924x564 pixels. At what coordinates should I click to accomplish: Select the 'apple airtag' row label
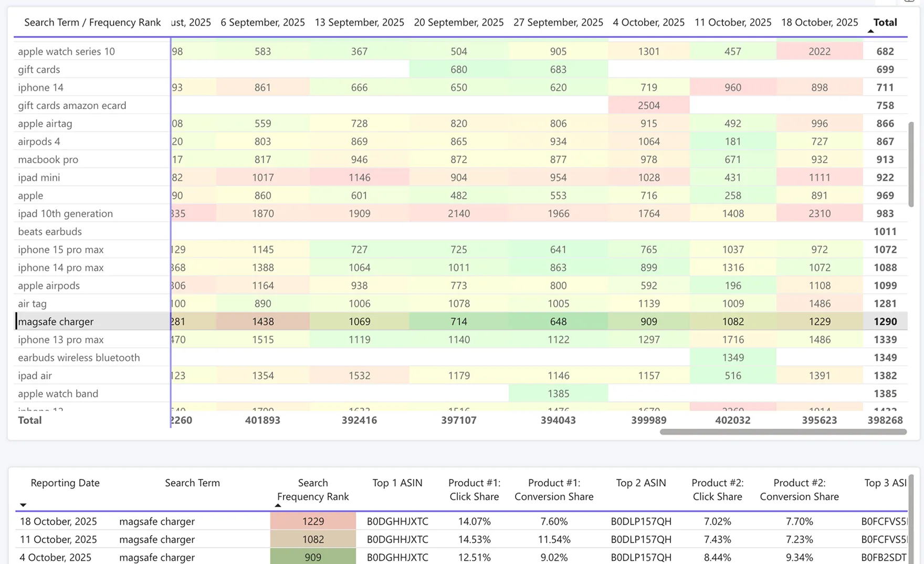(45, 123)
